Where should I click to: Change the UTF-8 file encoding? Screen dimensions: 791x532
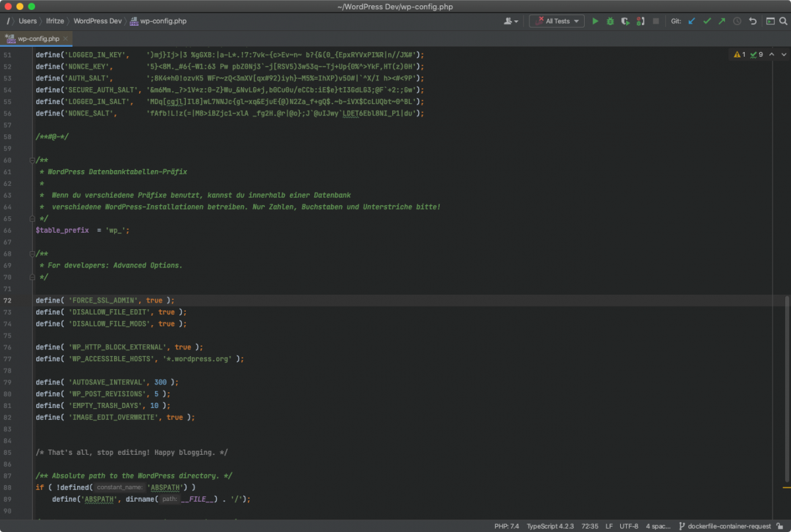click(629, 526)
